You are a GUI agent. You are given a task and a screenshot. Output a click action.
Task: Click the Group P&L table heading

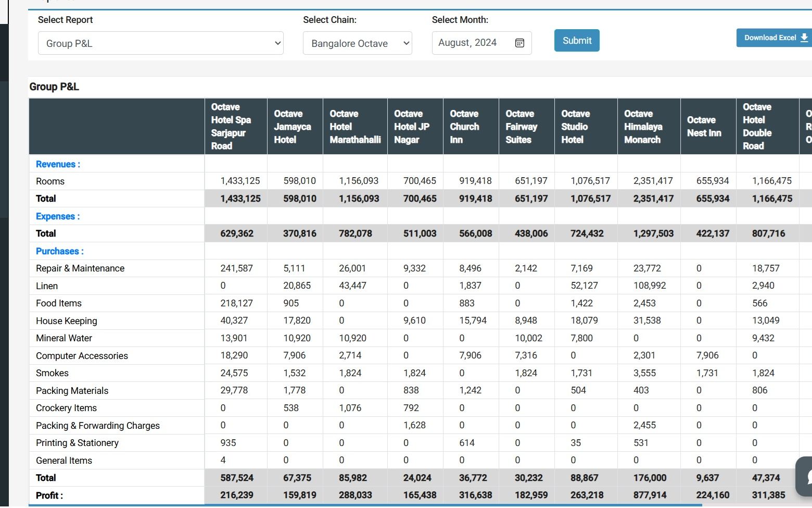[54, 86]
